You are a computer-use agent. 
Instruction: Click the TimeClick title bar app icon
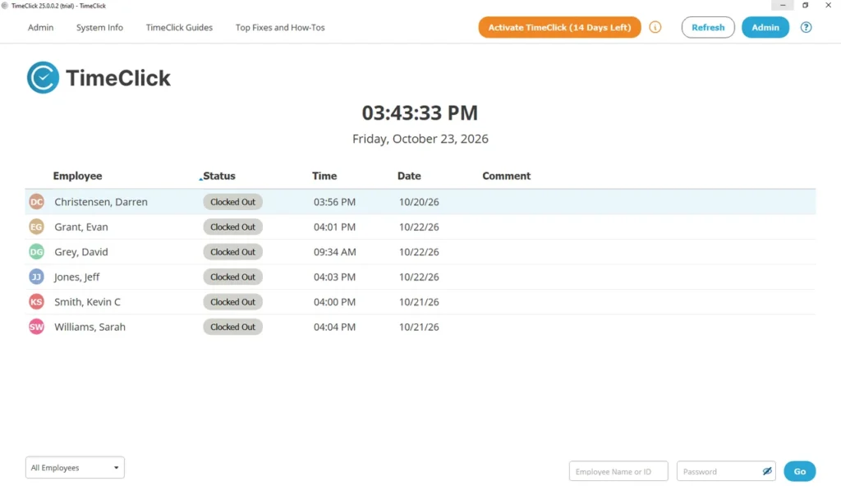click(5, 6)
